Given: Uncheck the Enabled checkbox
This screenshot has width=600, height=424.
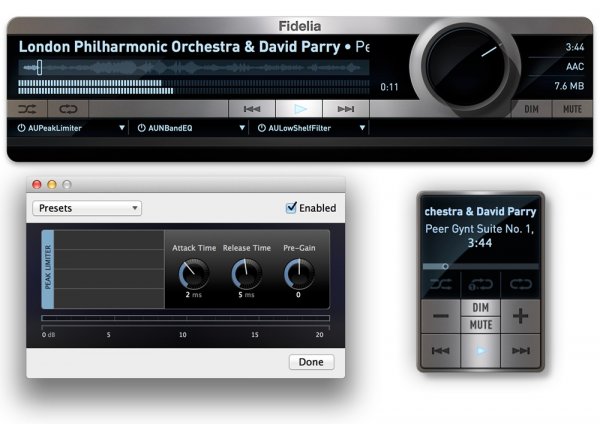Looking at the screenshot, I should tap(291, 207).
